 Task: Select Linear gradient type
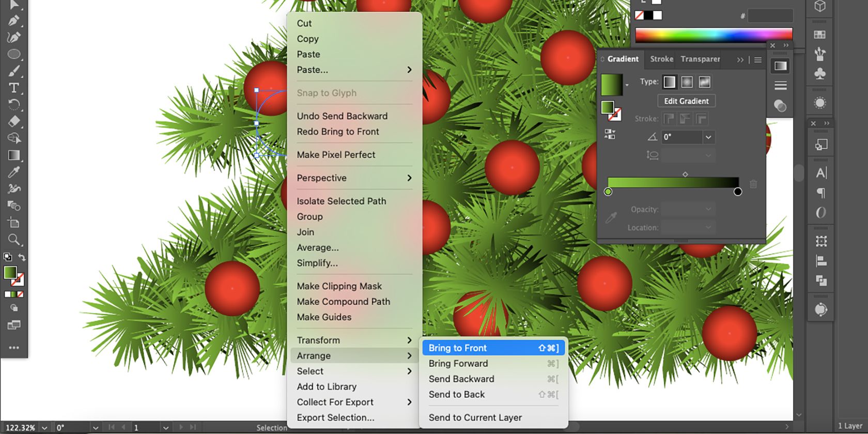click(670, 82)
